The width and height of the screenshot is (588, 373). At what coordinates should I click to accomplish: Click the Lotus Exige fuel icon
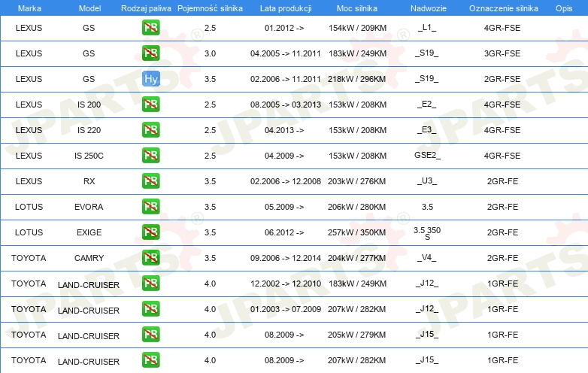click(150, 232)
